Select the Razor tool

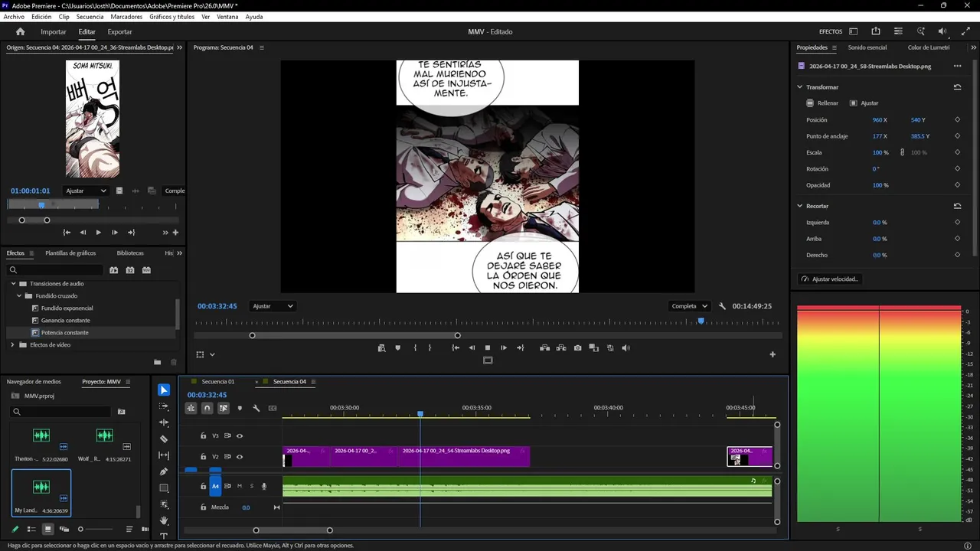click(164, 439)
